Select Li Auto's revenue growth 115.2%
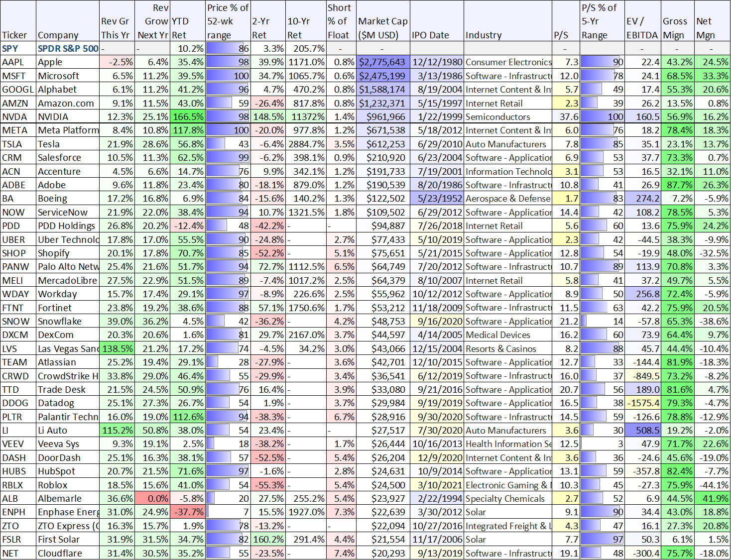Screen dimensions: 731x560 tap(117, 431)
